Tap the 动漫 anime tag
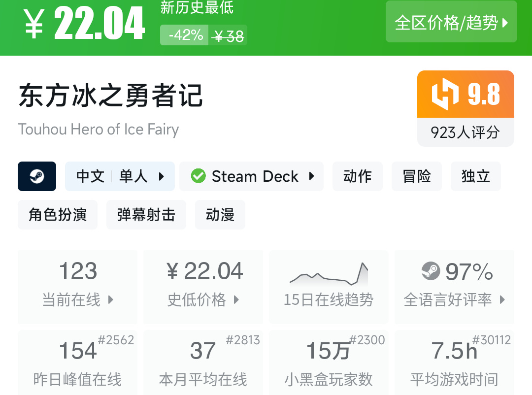This screenshot has height=395, width=532. coord(220,215)
